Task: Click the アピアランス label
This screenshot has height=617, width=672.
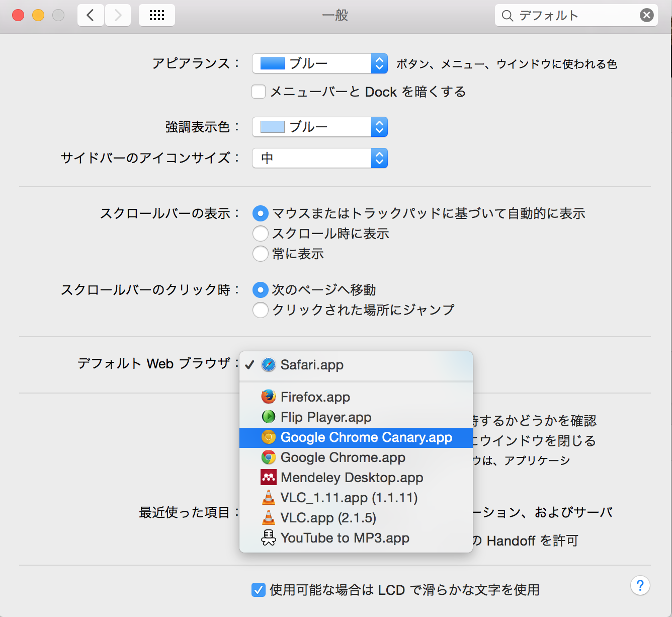Action: point(196,63)
